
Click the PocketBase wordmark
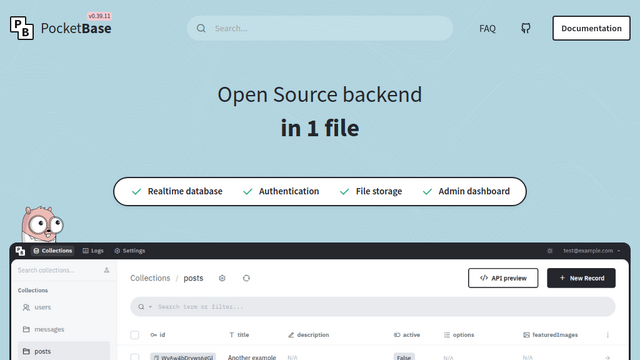(76, 28)
